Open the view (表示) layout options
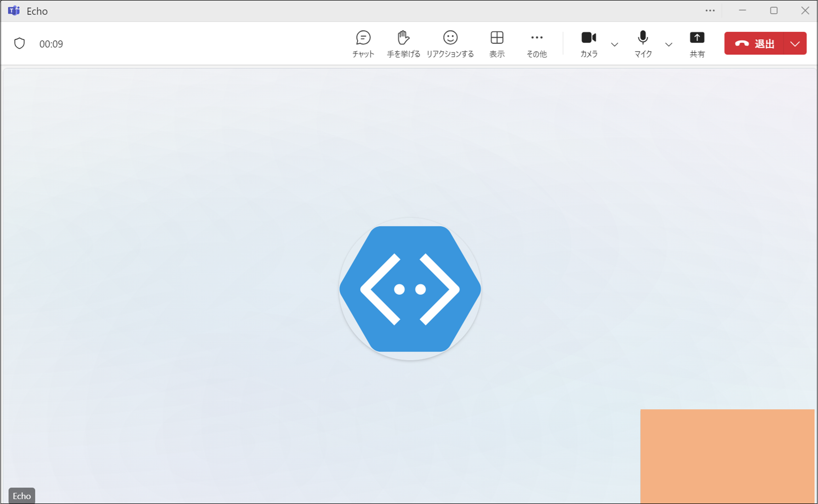The height and width of the screenshot is (504, 818). pyautogui.click(x=497, y=44)
